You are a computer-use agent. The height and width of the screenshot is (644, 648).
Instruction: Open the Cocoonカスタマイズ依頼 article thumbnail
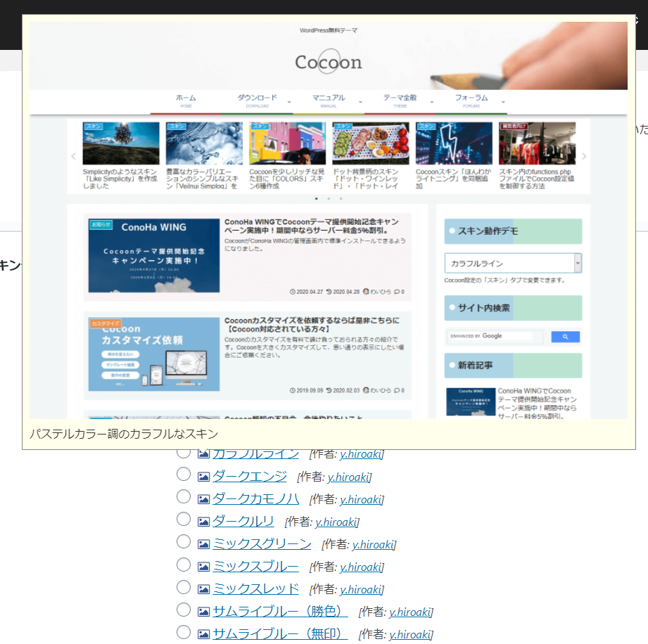tap(154, 354)
